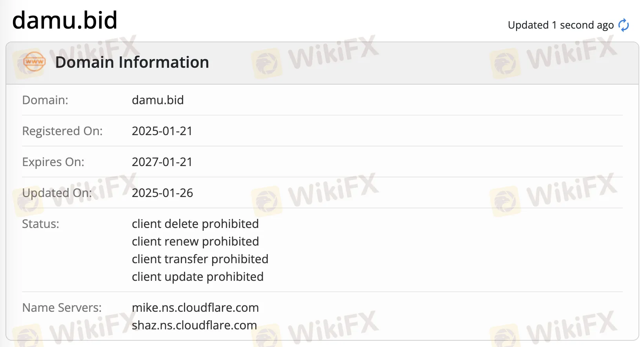This screenshot has height=347, width=644.
Task: Click the Updated 1 second ago text
Action: tap(560, 25)
